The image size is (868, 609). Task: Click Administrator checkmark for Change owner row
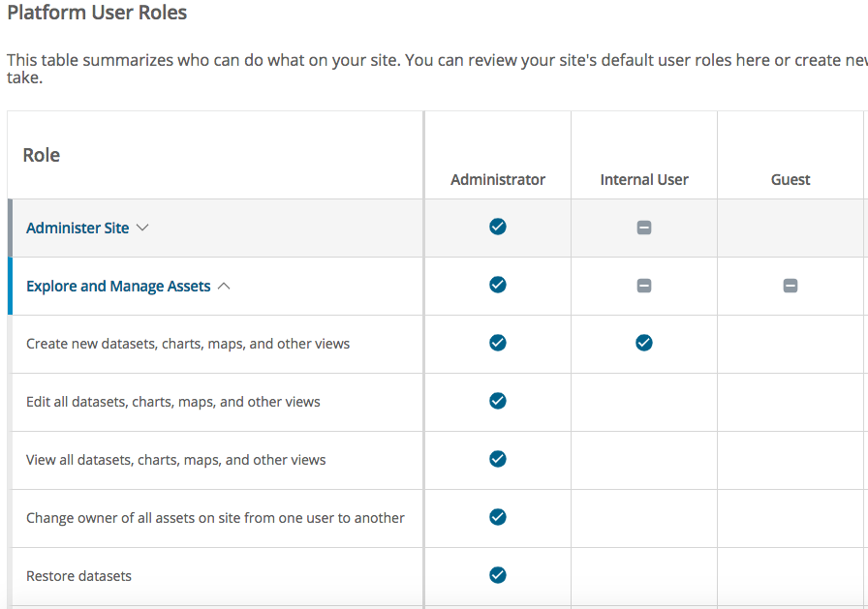pos(498,517)
